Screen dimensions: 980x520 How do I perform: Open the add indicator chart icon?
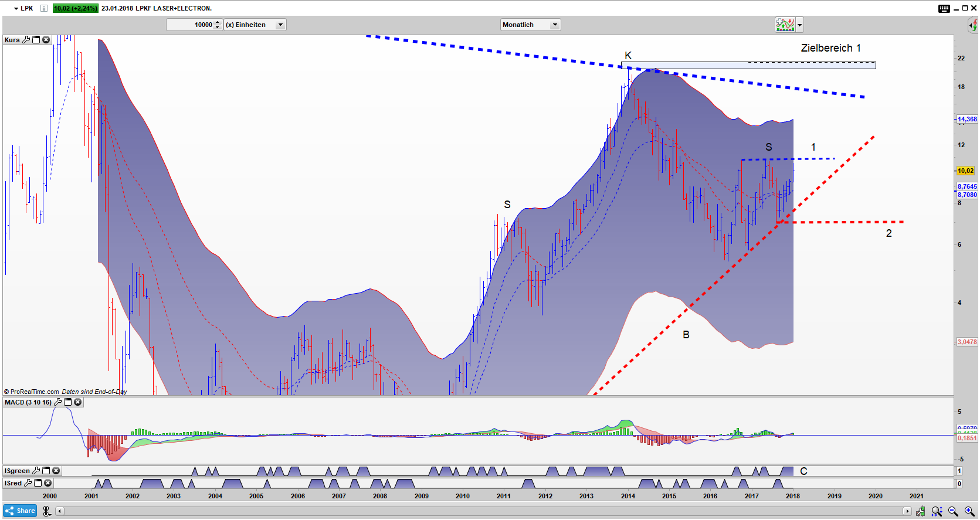(x=785, y=25)
